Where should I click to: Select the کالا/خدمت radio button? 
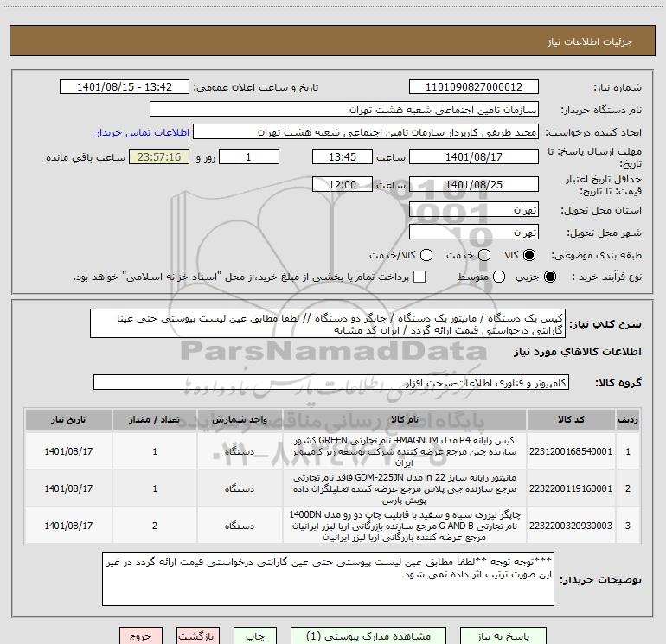(x=426, y=255)
